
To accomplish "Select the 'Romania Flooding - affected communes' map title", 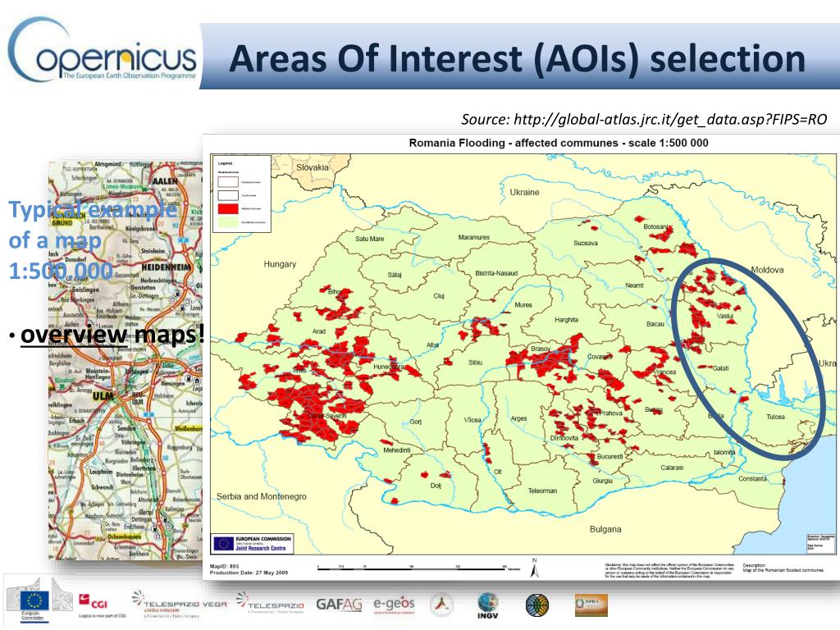I will [x=558, y=143].
